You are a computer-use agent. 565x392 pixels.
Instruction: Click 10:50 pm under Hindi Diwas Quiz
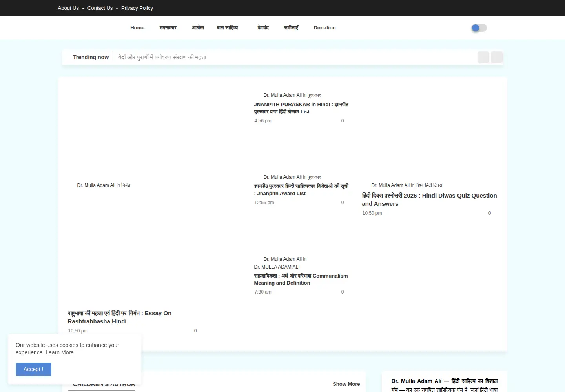coord(372,213)
